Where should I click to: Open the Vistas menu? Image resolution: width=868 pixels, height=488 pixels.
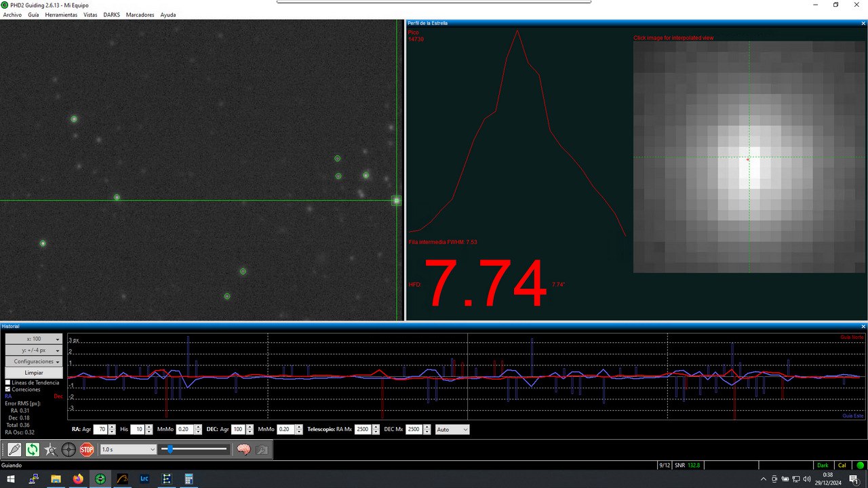tap(90, 14)
